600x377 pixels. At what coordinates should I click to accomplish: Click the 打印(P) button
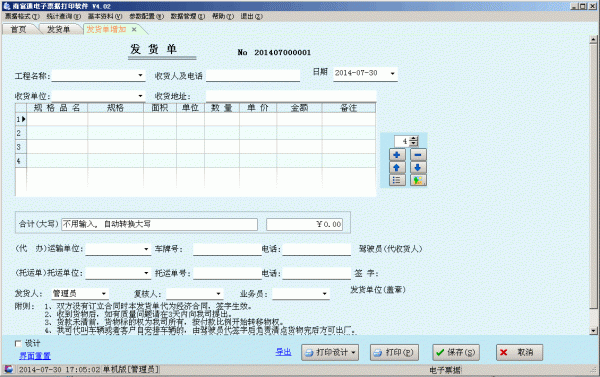click(394, 353)
